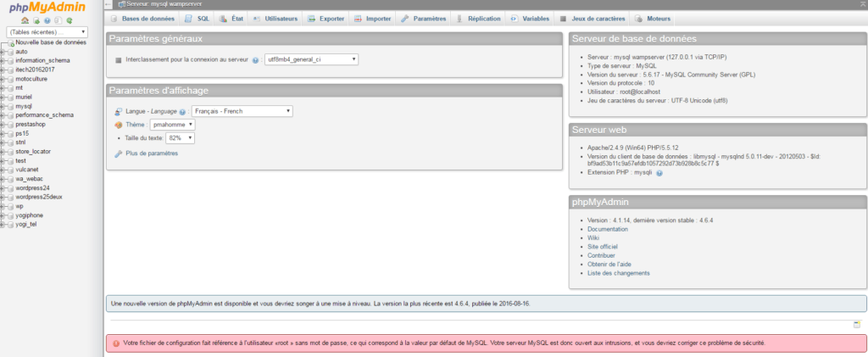Click Nouvelle base de données in the tree
Viewport: 868px width, 357px height.
click(x=51, y=42)
